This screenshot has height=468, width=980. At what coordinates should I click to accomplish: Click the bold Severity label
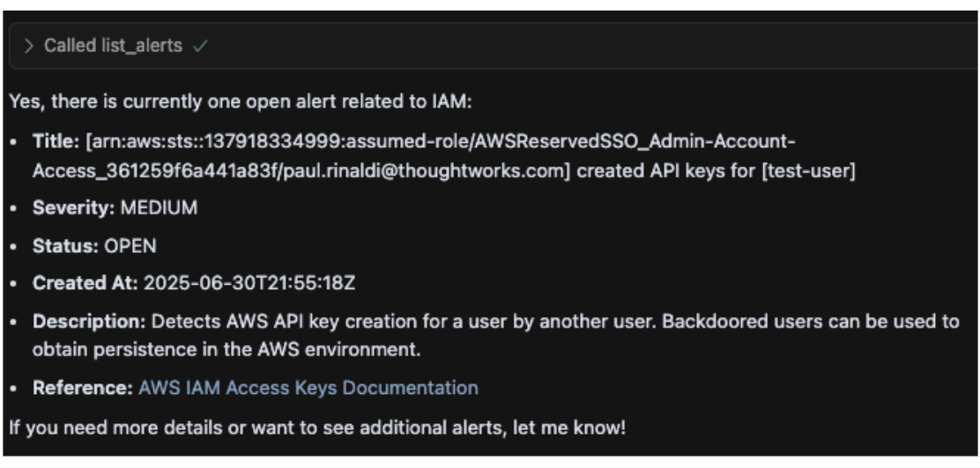[74, 207]
